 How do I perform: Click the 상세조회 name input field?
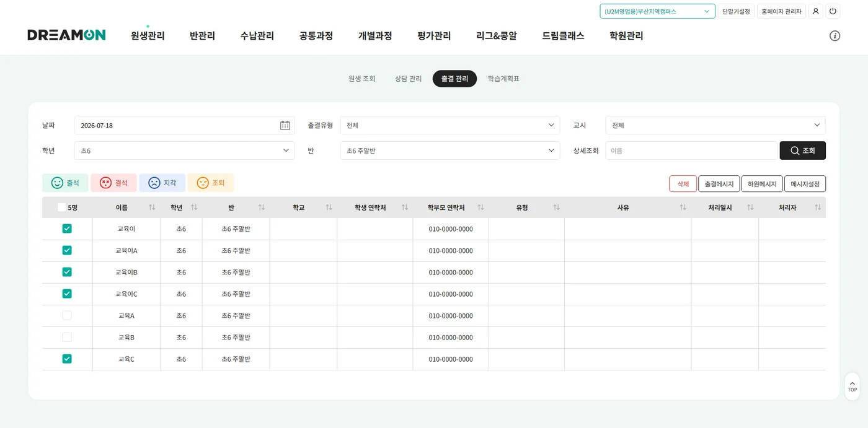(691, 151)
